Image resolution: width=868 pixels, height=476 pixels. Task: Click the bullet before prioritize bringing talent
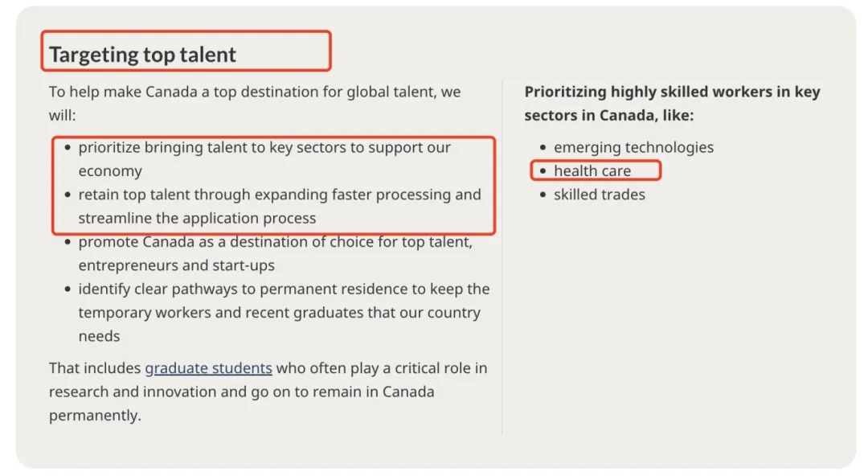(x=68, y=148)
